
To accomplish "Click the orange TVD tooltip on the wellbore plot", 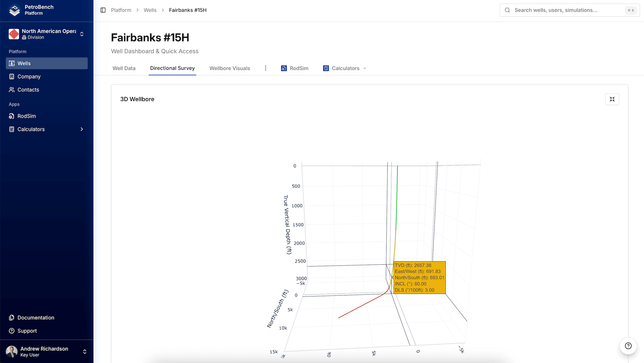I will (x=419, y=277).
